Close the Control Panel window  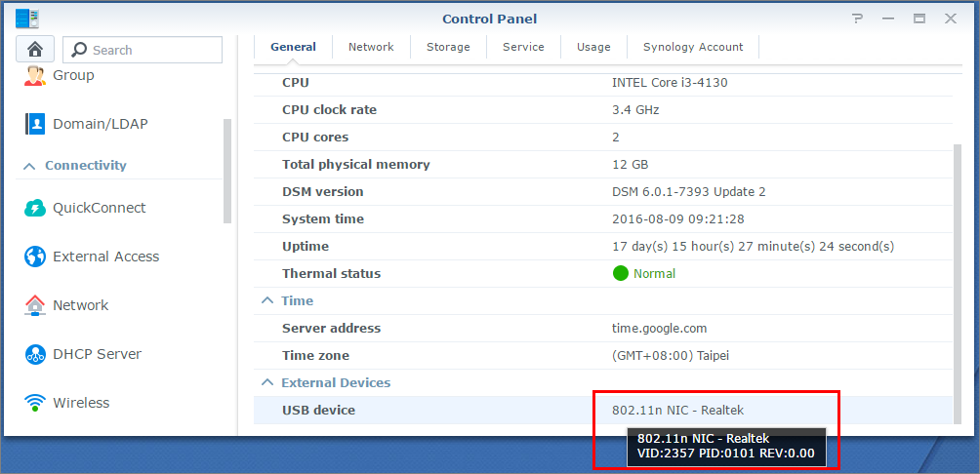click(x=951, y=19)
